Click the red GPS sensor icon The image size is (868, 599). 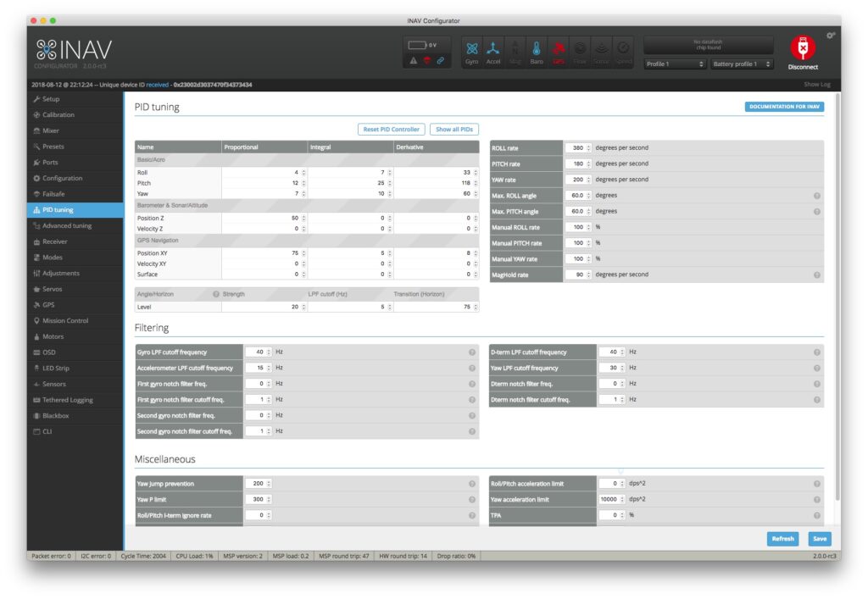pyautogui.click(x=559, y=51)
